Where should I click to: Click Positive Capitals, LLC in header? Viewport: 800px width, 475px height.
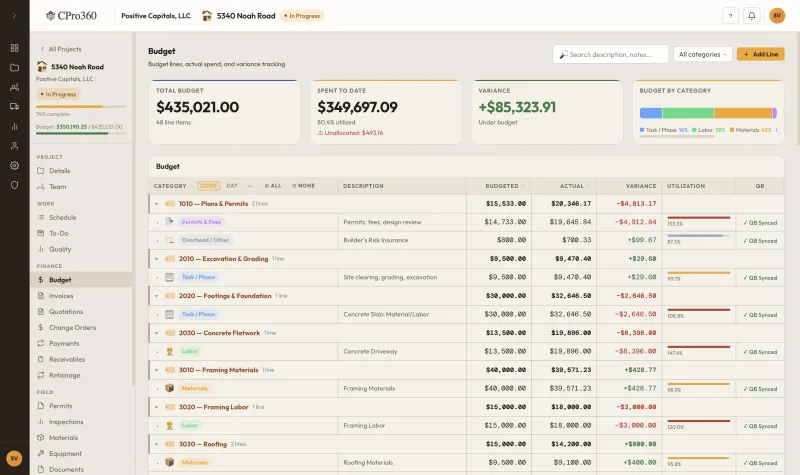[156, 16]
